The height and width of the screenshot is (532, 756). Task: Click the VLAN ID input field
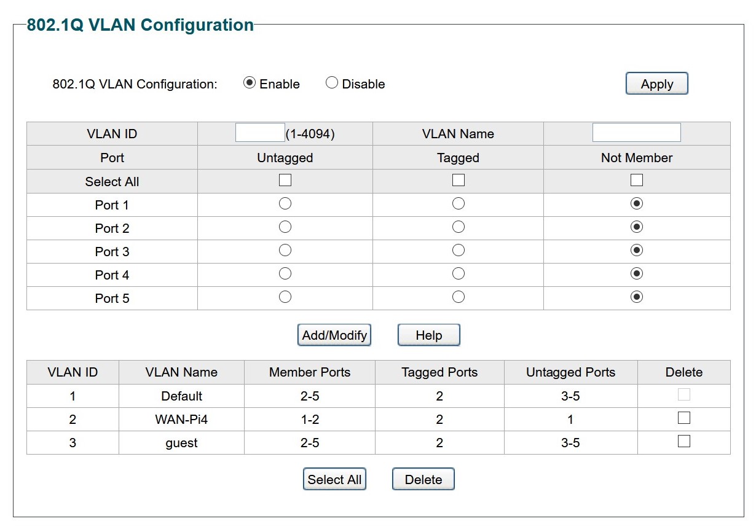(259, 132)
